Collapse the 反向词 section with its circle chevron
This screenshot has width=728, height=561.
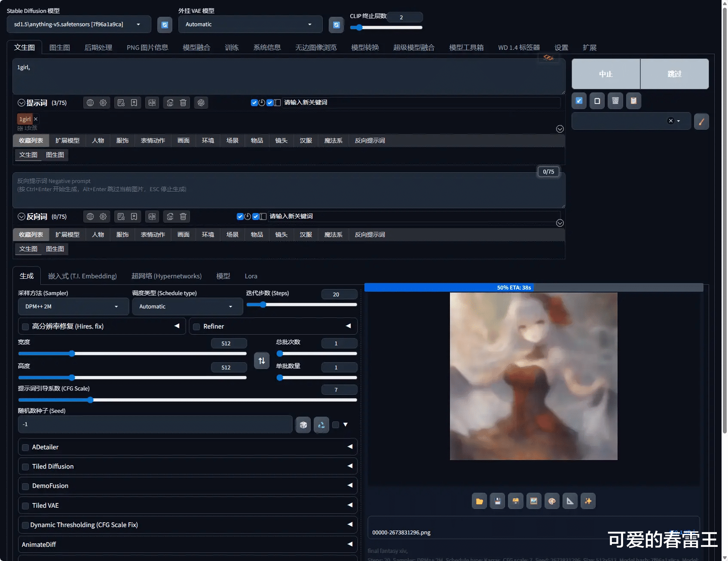tap(21, 216)
